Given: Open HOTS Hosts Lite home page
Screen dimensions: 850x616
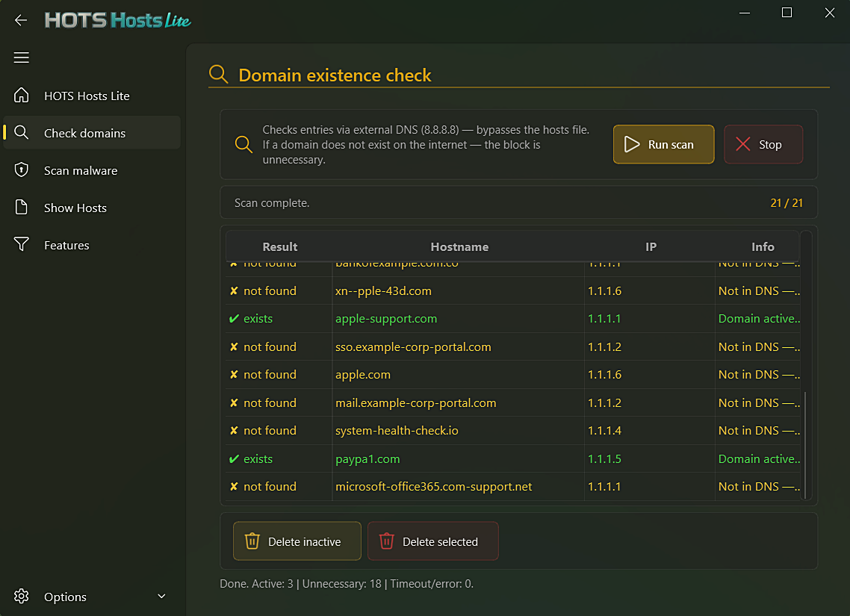Looking at the screenshot, I should pyautogui.click(x=92, y=96).
